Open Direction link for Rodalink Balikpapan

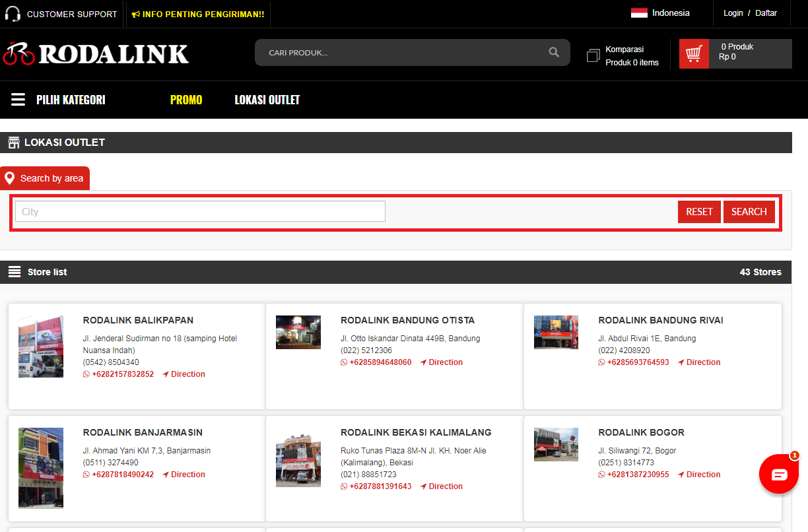(x=184, y=374)
